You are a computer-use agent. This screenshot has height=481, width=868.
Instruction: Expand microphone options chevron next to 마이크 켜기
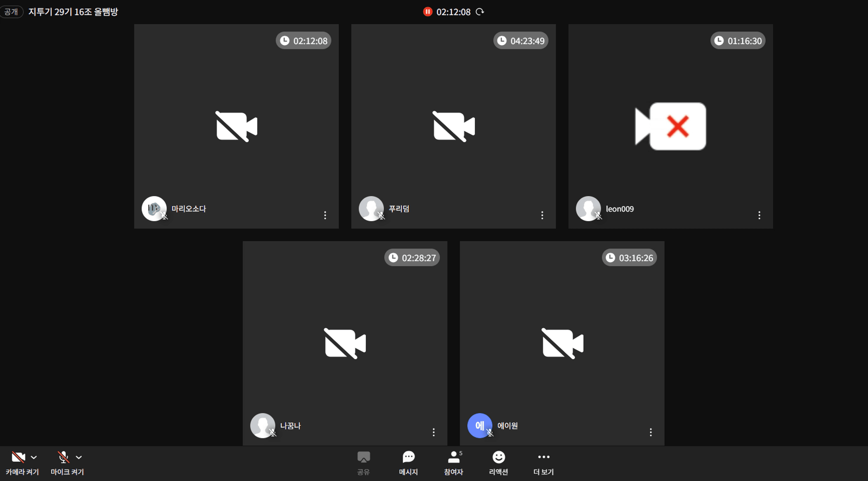click(79, 458)
